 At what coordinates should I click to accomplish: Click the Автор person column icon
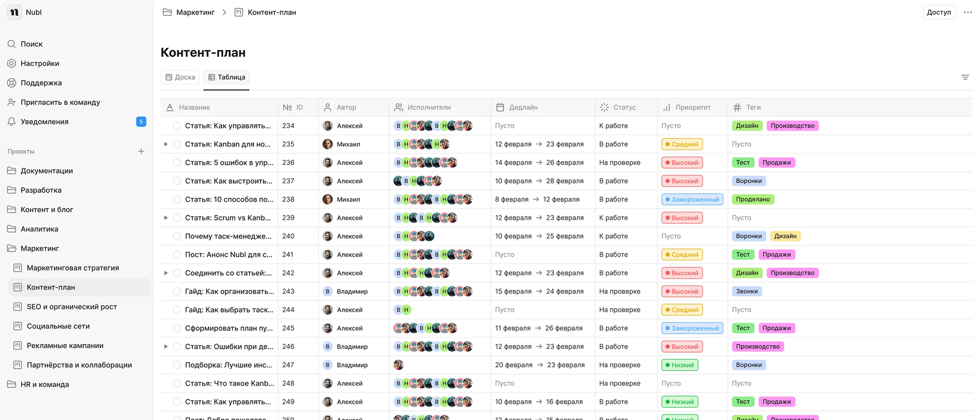327,107
